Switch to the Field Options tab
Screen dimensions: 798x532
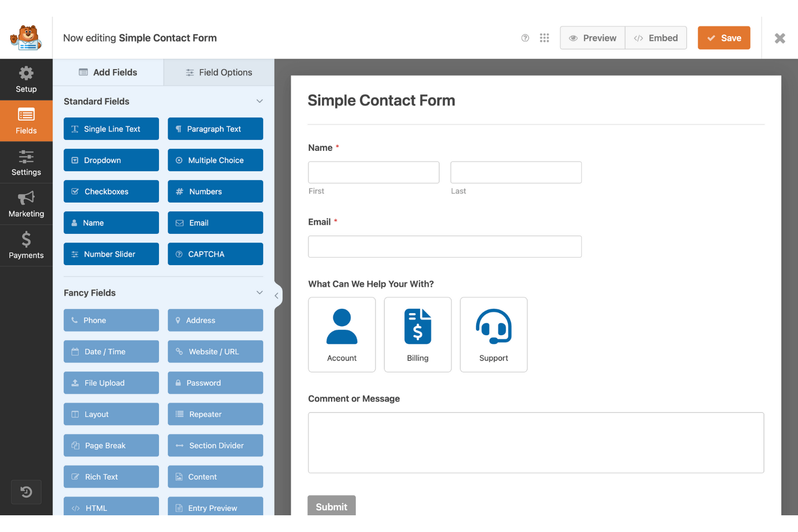pos(218,72)
